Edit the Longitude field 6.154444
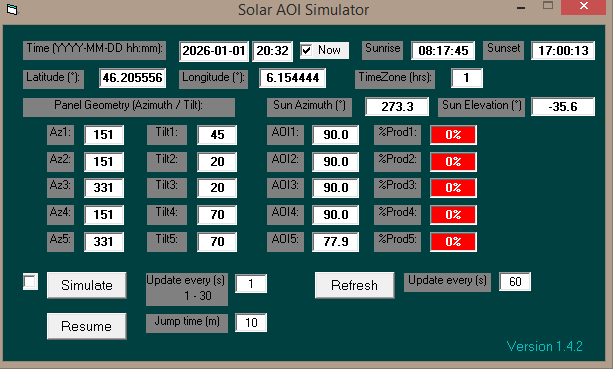The height and width of the screenshot is (369, 613). [x=292, y=78]
